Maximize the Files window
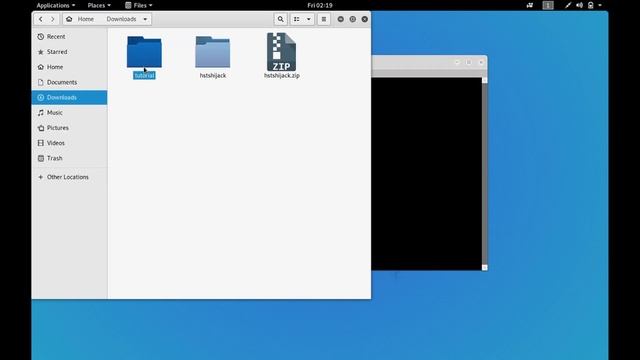Screen dimensions: 640x360 point(353,19)
